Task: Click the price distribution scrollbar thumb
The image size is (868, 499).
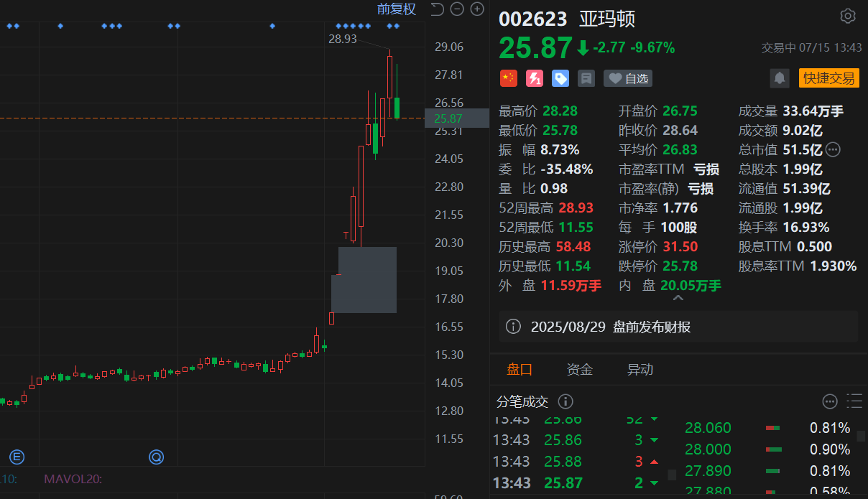Action: (862, 434)
